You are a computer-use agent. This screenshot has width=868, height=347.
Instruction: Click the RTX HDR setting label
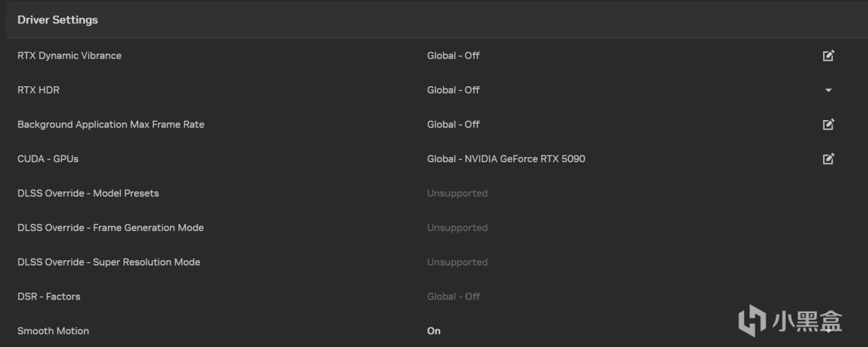(39, 90)
